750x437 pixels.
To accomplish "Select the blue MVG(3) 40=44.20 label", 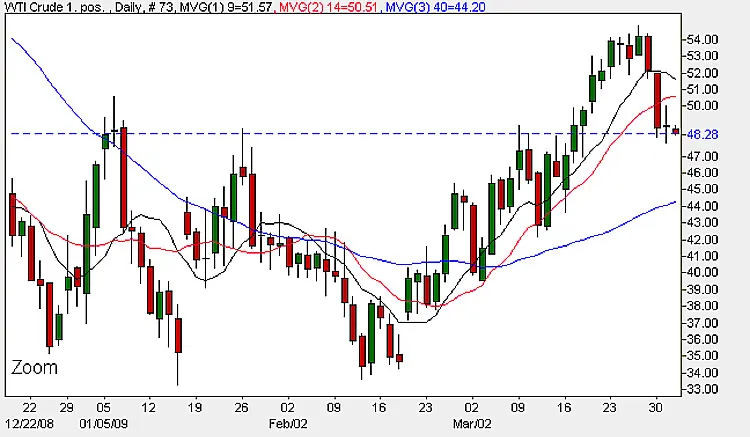I will pos(435,7).
